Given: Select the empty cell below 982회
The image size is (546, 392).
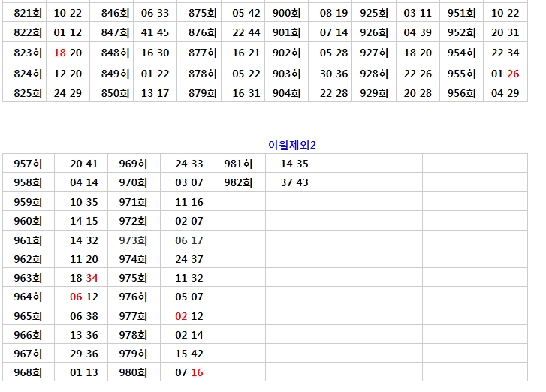Looking at the screenshot, I should point(238,202).
